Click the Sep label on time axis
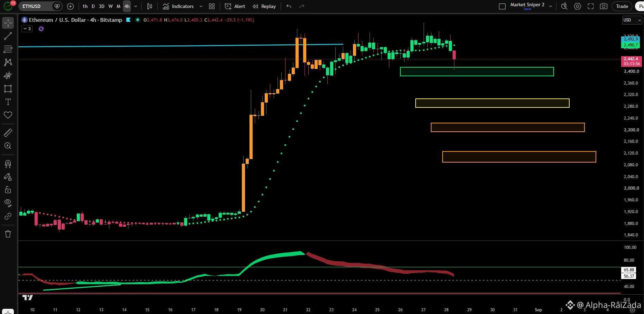 pyautogui.click(x=538, y=309)
